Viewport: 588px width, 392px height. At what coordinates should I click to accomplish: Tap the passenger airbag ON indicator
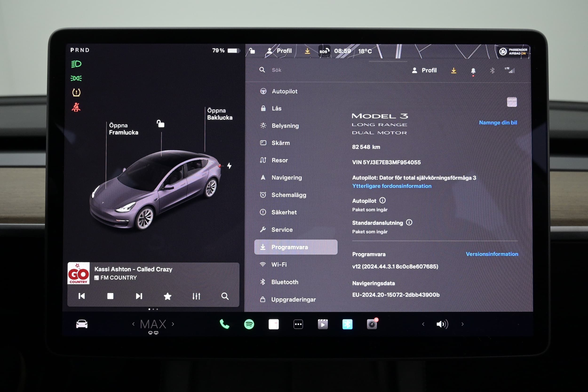[513, 51]
